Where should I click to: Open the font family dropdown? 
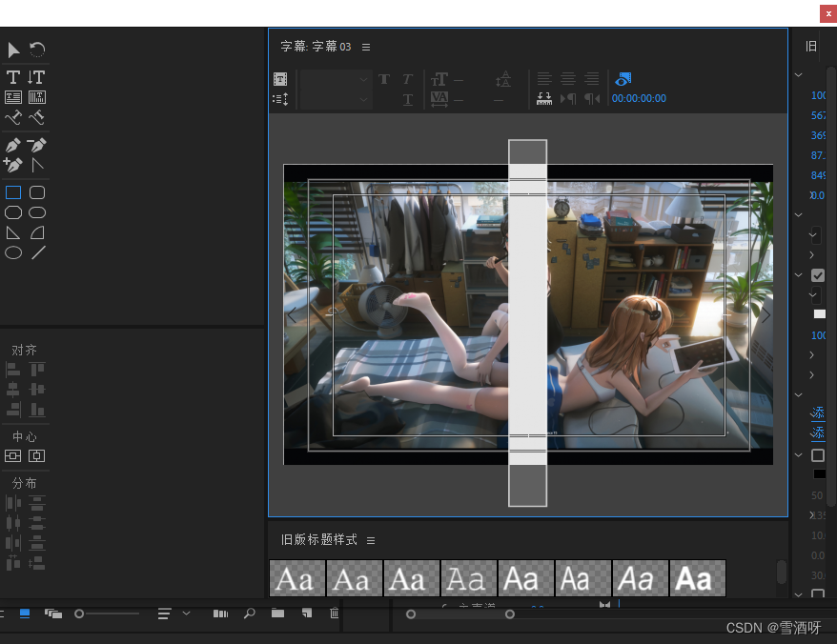(x=335, y=79)
